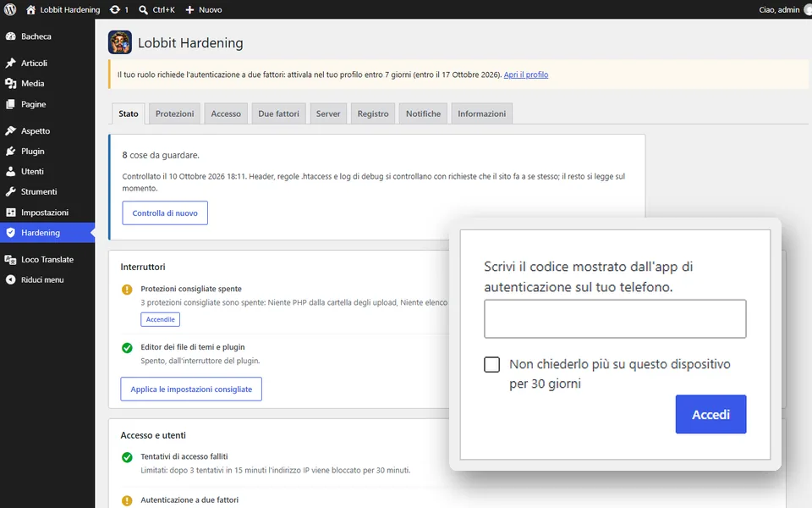
Task: Click warning icon beside Protezioni consigliate spente
Action: [x=127, y=290]
